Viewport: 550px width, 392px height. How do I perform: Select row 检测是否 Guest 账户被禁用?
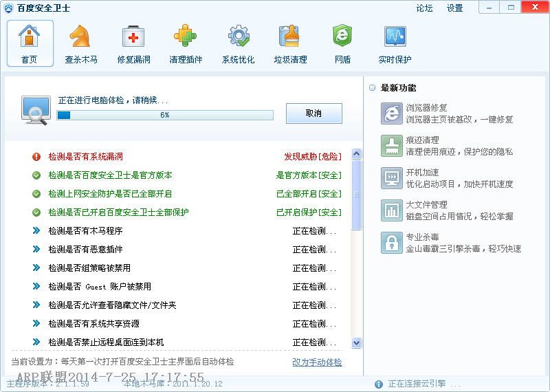186,286
